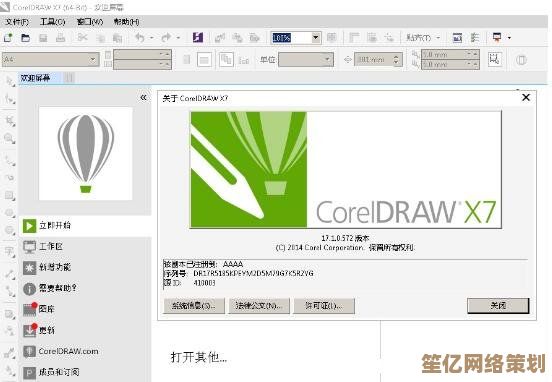The width and height of the screenshot is (552, 382).
Task: Click Legal Notices button in About dialog
Action: click(259, 306)
